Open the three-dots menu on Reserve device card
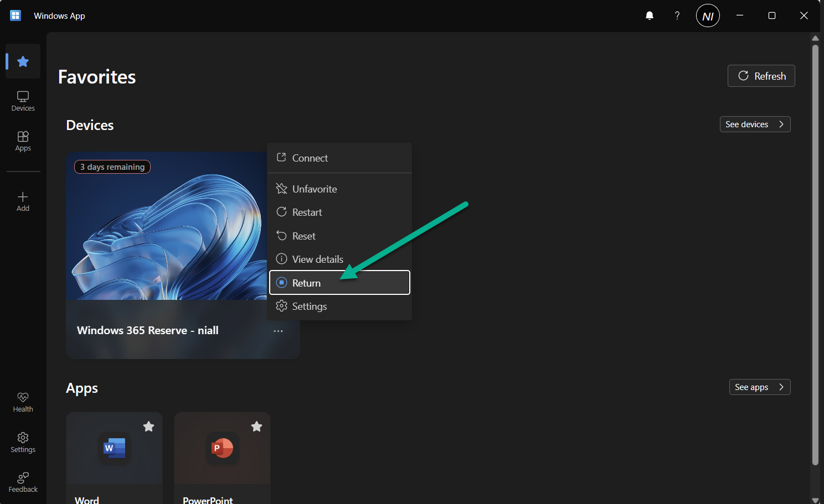Screen dimensions: 824x504 pos(278,331)
